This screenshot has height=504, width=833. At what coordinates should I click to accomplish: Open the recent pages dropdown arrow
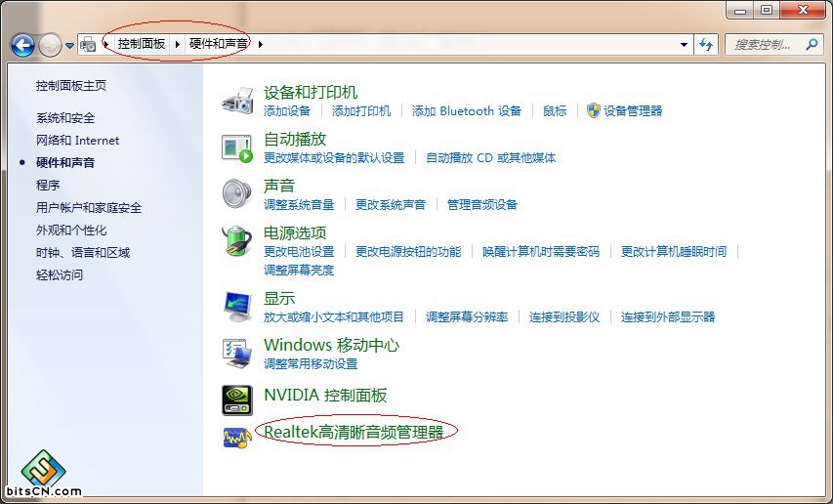[x=69, y=46]
